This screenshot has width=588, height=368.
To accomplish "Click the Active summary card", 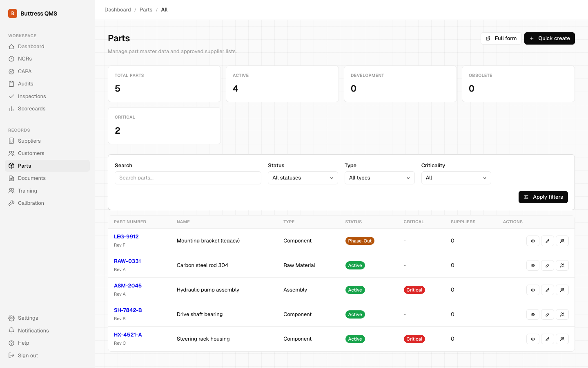I will pyautogui.click(x=282, y=84).
